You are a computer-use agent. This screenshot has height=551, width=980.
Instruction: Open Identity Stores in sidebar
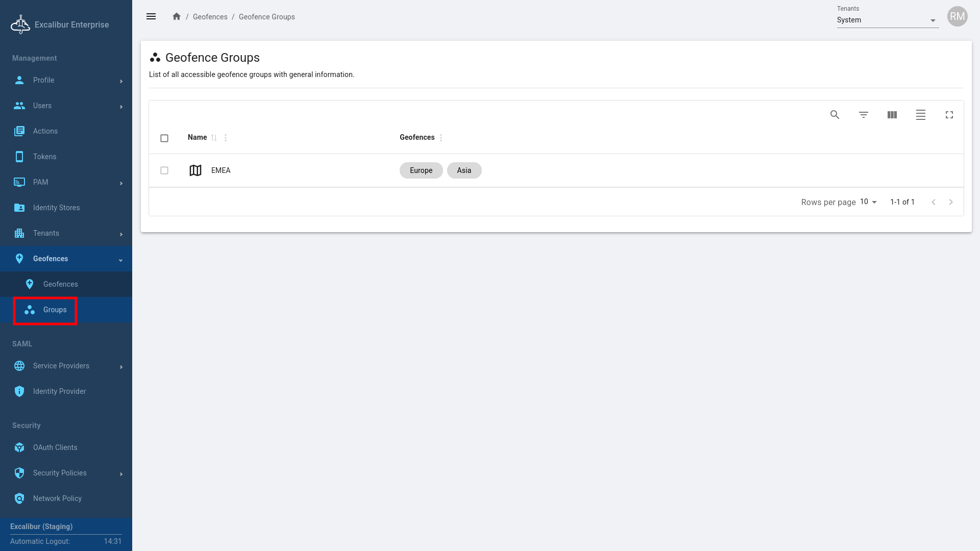click(x=56, y=208)
